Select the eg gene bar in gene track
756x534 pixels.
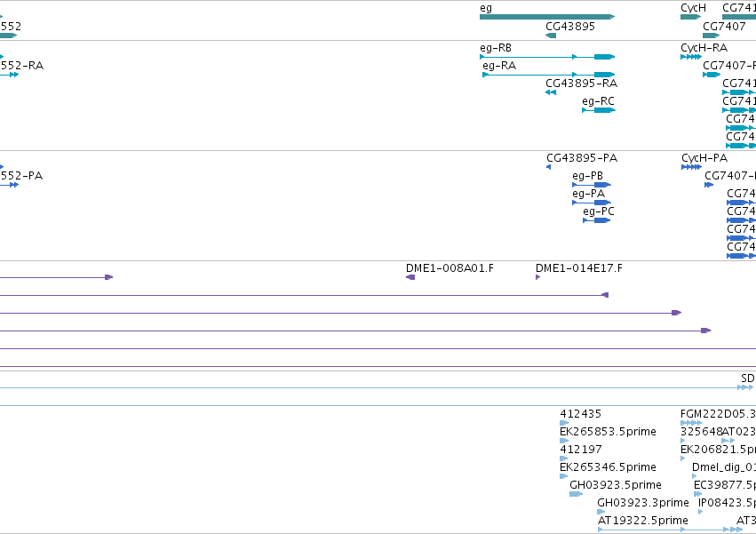547,17
